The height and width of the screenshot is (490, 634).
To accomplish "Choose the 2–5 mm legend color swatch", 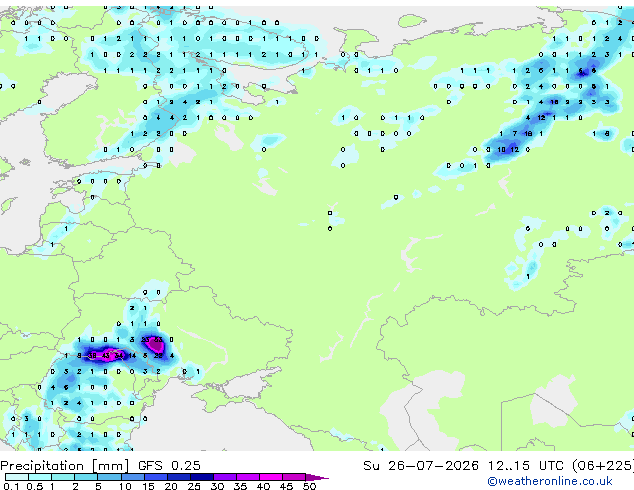I will (86, 477).
